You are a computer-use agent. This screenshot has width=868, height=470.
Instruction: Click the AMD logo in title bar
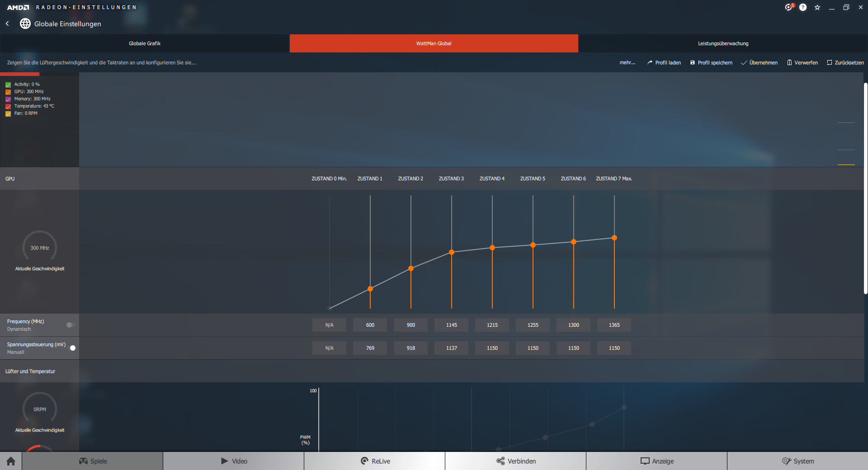pos(18,7)
